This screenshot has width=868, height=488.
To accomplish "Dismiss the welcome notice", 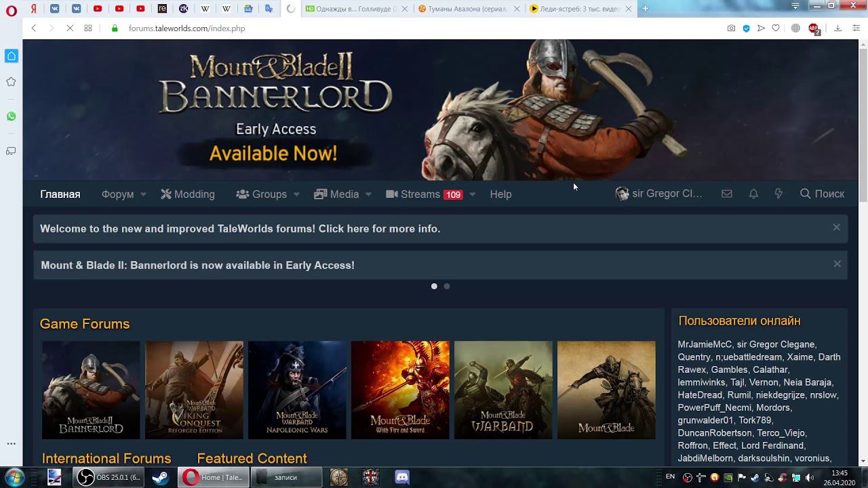I will point(836,228).
